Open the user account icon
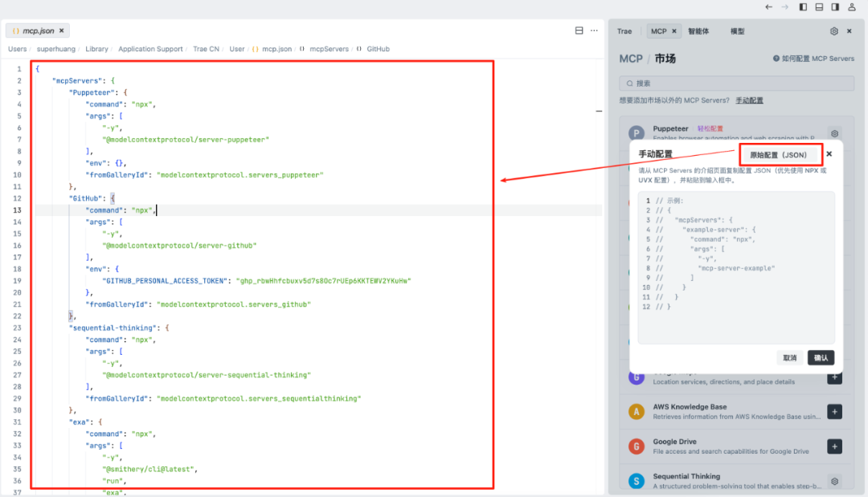 coord(852,7)
